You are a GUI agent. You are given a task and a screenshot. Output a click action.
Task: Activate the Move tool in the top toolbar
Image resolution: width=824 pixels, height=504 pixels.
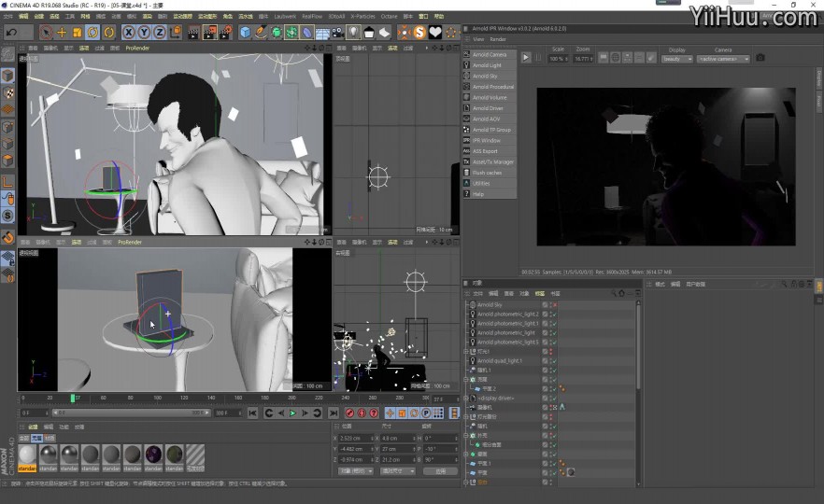tap(62, 33)
